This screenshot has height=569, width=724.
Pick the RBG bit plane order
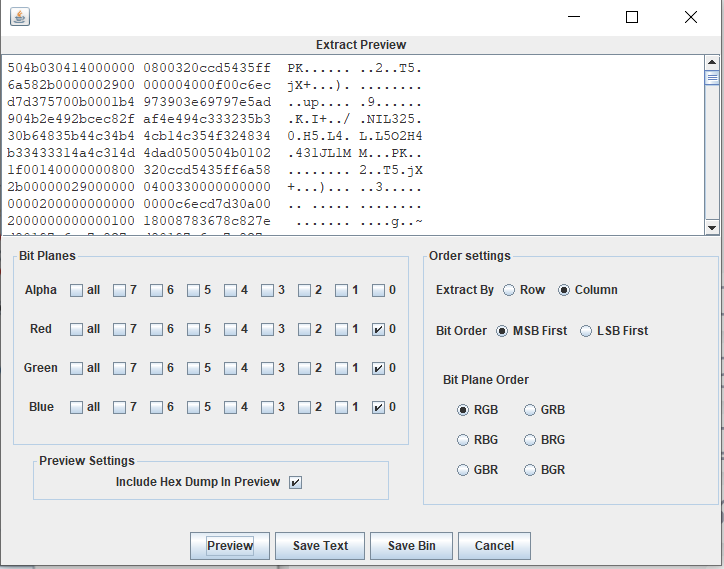click(x=463, y=440)
